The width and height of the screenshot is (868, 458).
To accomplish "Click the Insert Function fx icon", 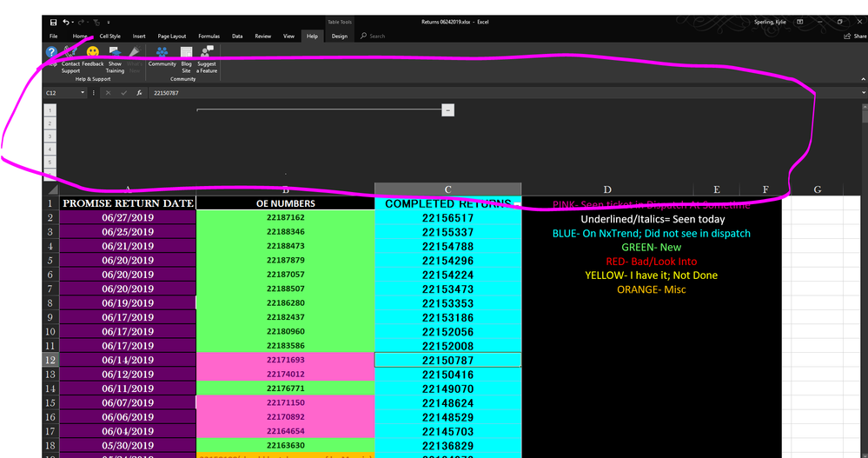I will (140, 93).
